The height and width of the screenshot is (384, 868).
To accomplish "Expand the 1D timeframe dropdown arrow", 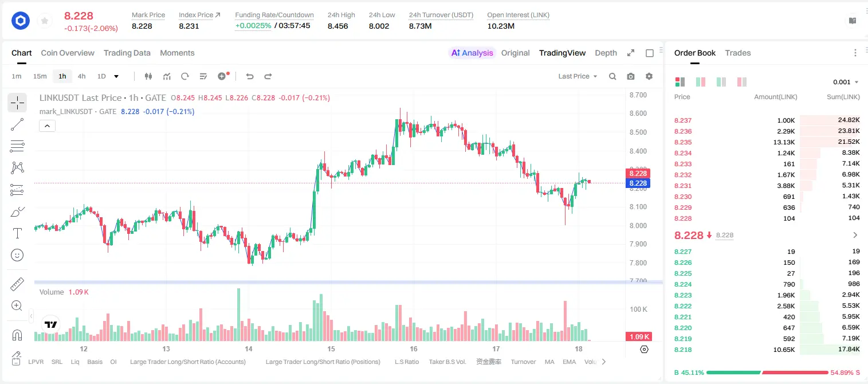I will pos(116,76).
